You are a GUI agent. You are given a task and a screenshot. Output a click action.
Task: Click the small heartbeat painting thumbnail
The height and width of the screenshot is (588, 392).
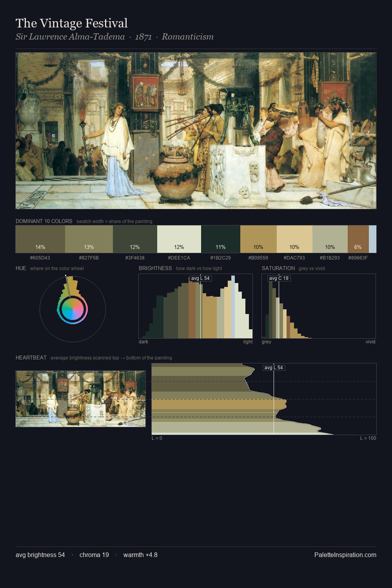coord(80,399)
